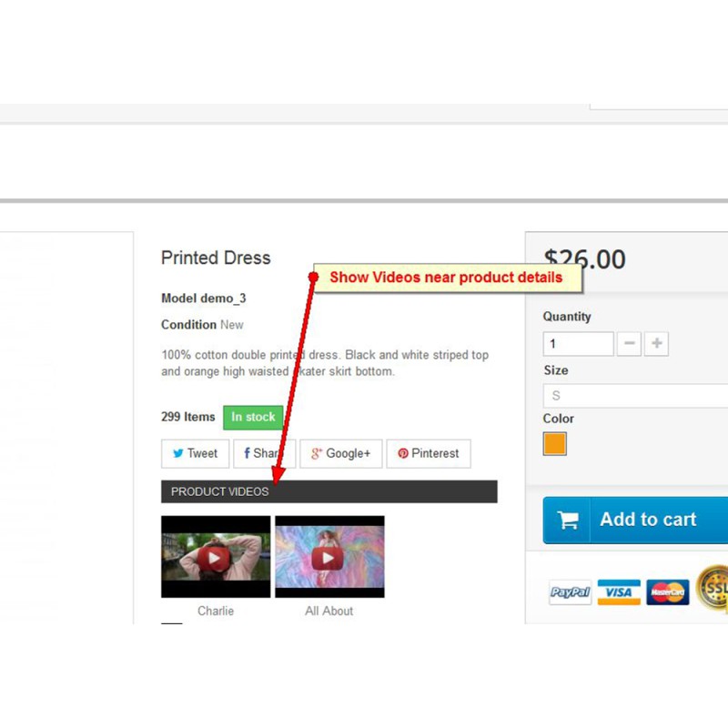Decrease quantity with the minus button
The height and width of the screenshot is (728, 728).
629,344
